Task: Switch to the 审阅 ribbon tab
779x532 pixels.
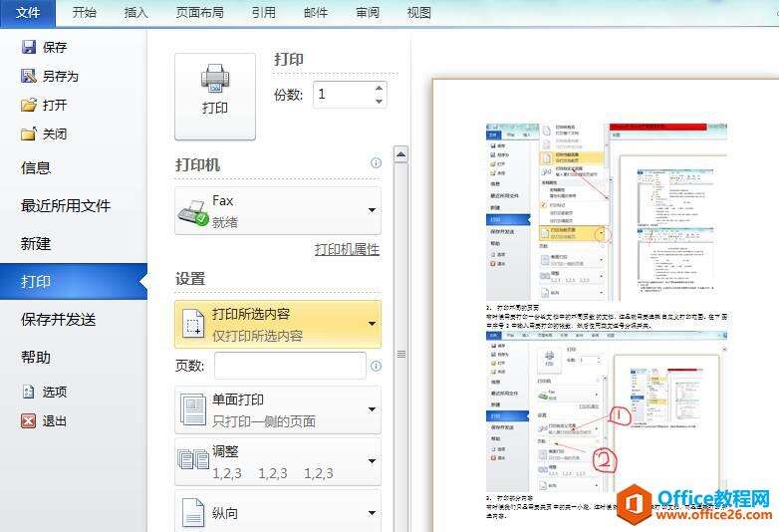Action: (x=368, y=12)
